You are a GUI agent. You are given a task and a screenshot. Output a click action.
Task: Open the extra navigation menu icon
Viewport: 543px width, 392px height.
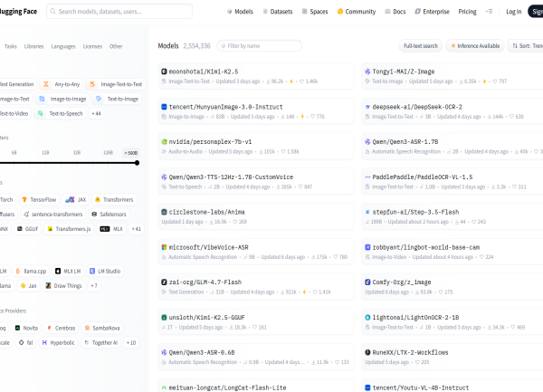pyautogui.click(x=489, y=12)
